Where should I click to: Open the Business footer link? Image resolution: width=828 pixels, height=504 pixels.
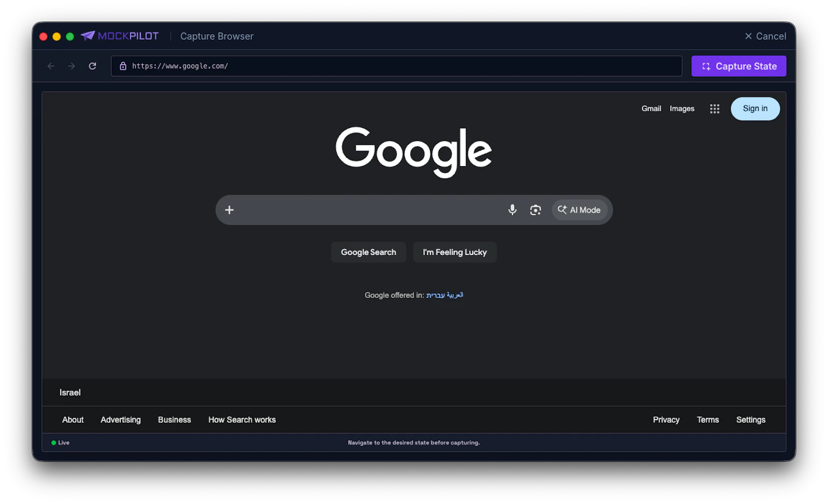click(x=174, y=420)
